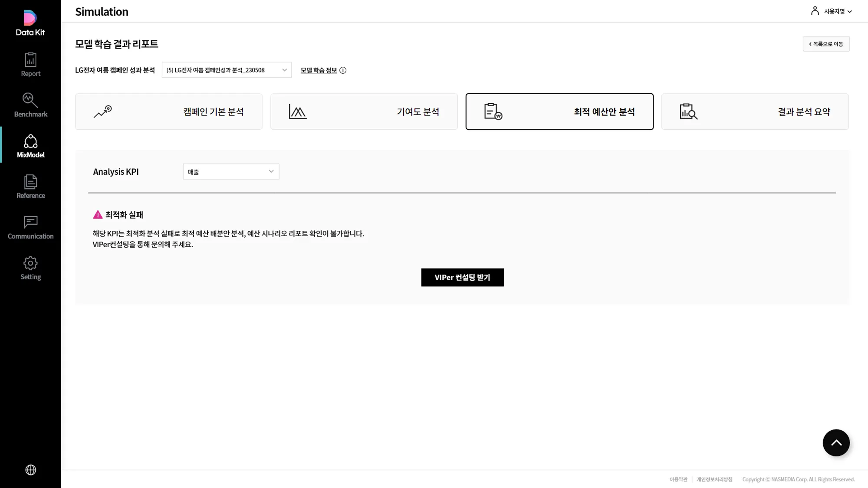Click the Analysis KPI label
This screenshot has width=868, height=488.
pyautogui.click(x=116, y=172)
